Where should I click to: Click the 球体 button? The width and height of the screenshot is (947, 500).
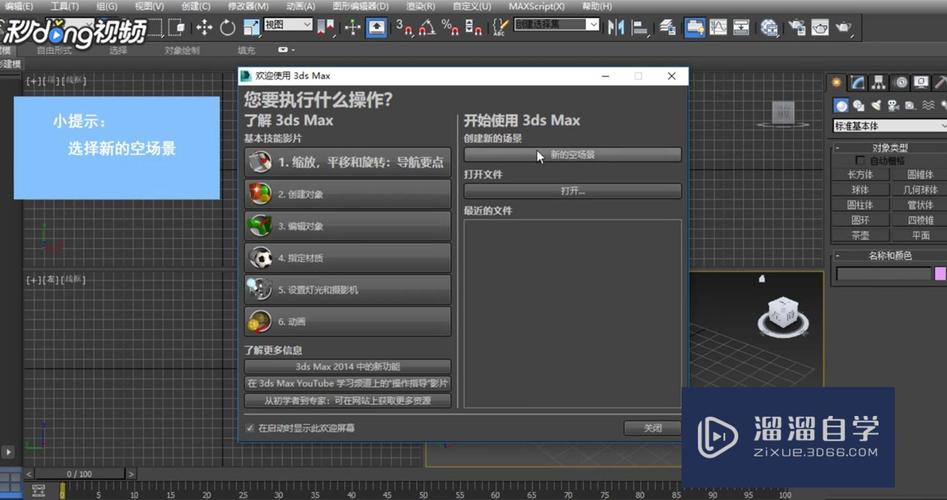click(x=860, y=190)
